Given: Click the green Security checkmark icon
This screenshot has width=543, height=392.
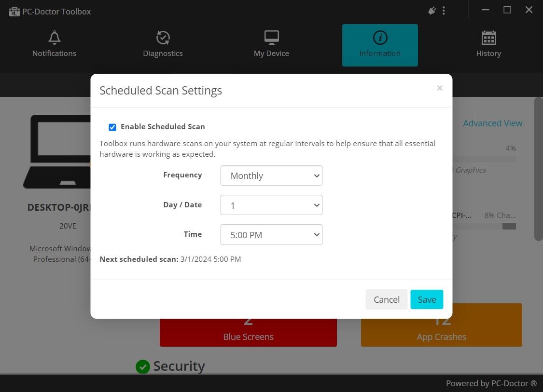Looking at the screenshot, I should click(143, 366).
